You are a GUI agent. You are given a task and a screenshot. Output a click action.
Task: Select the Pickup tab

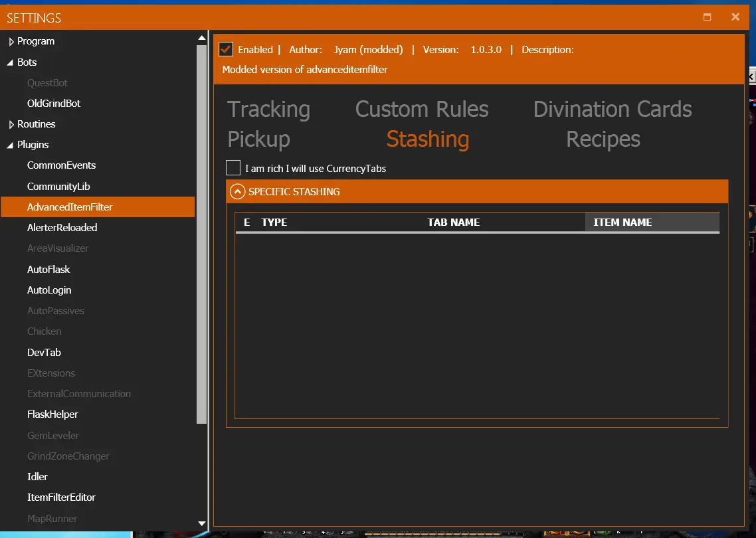pos(258,139)
